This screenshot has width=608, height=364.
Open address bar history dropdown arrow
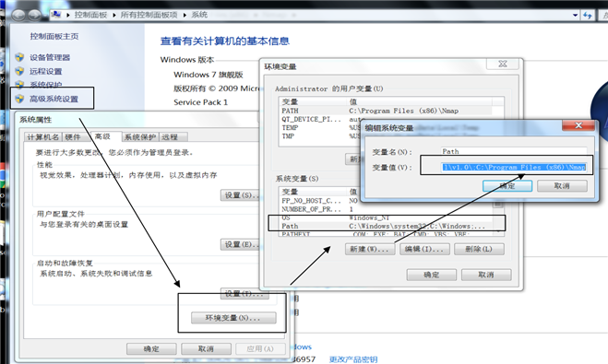pos(575,15)
